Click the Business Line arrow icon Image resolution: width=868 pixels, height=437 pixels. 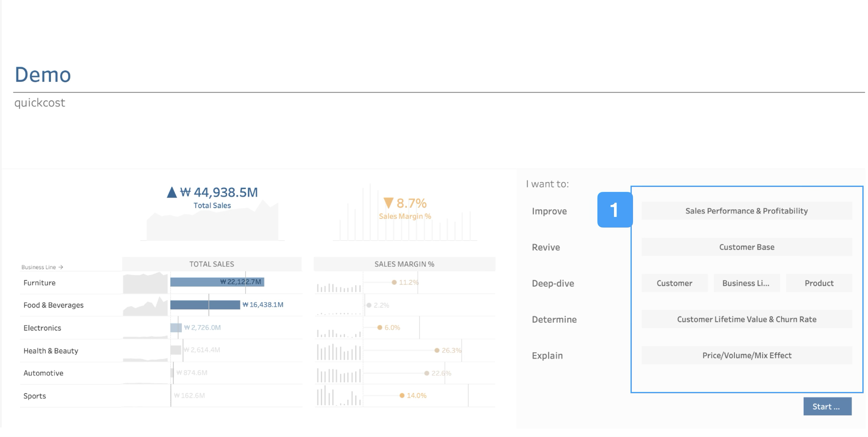pyautogui.click(x=61, y=267)
